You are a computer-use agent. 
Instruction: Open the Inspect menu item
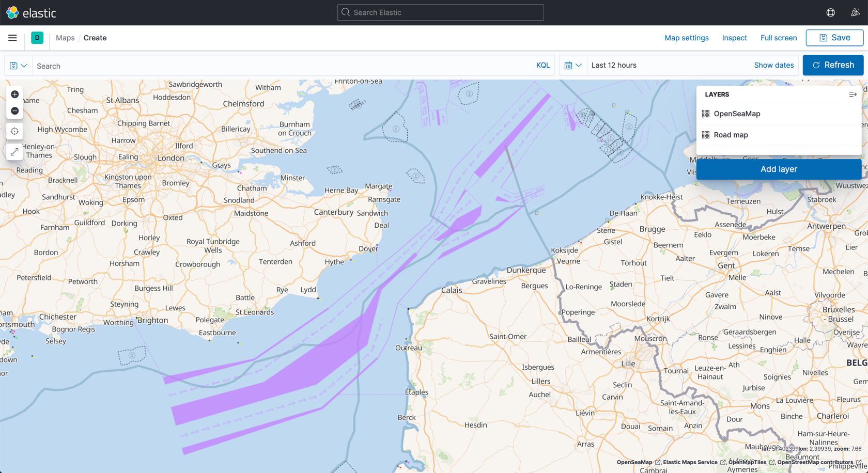click(x=734, y=38)
